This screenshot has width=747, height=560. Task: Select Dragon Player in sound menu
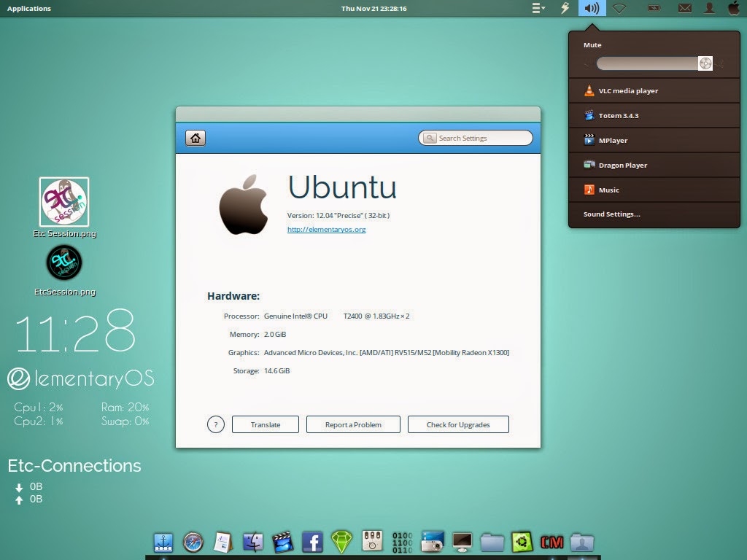pos(654,165)
